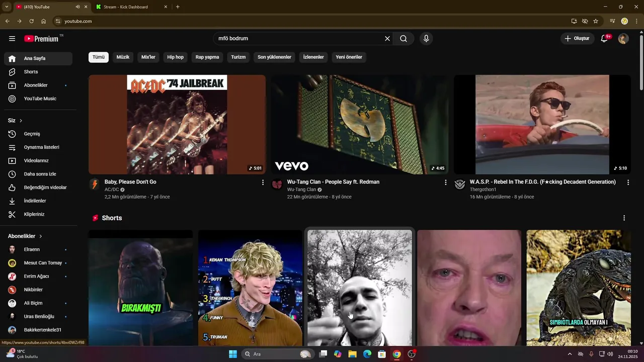
Task: Open Abonelikler in the sidebar
Action: tap(38, 85)
